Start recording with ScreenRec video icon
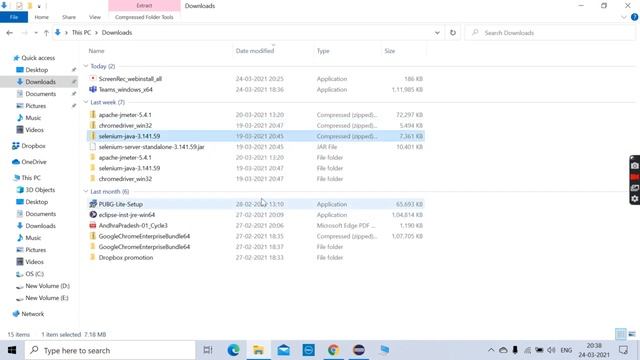Image resolution: width=640 pixels, height=360 pixels. 635,177
